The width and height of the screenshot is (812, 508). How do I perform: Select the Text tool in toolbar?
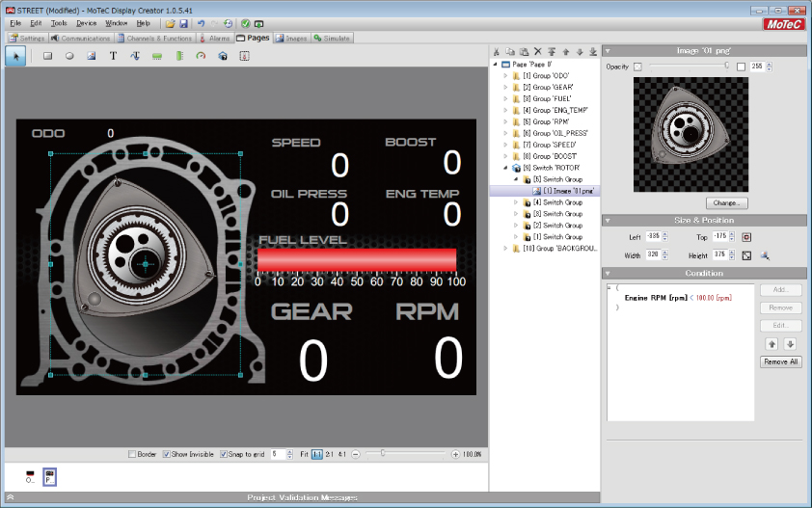point(113,56)
